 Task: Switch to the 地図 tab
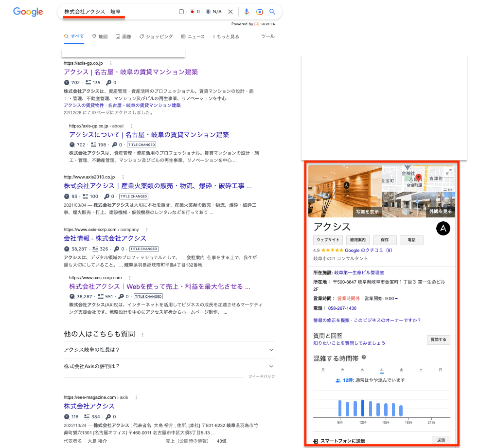pyautogui.click(x=100, y=36)
